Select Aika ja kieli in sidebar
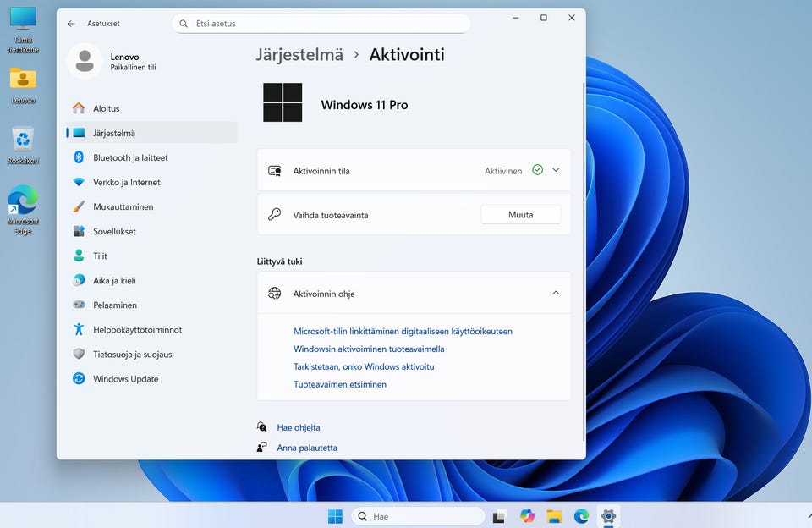Viewport: 812px width, 528px height. tap(114, 280)
